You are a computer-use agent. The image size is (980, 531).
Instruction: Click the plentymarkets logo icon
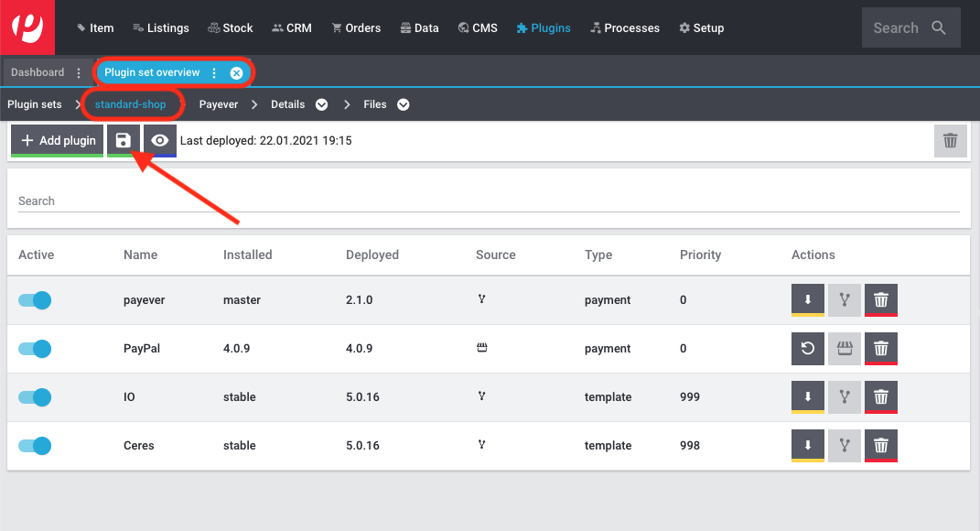point(27,27)
